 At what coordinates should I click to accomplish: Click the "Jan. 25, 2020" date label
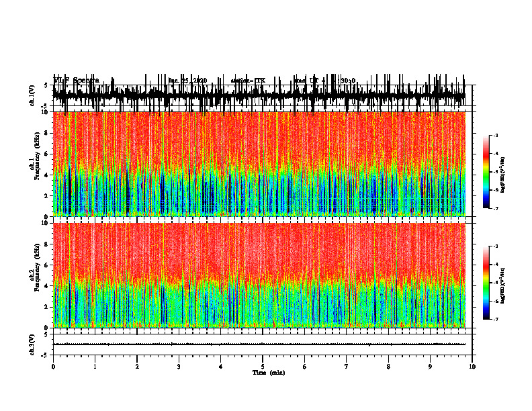pos(187,81)
